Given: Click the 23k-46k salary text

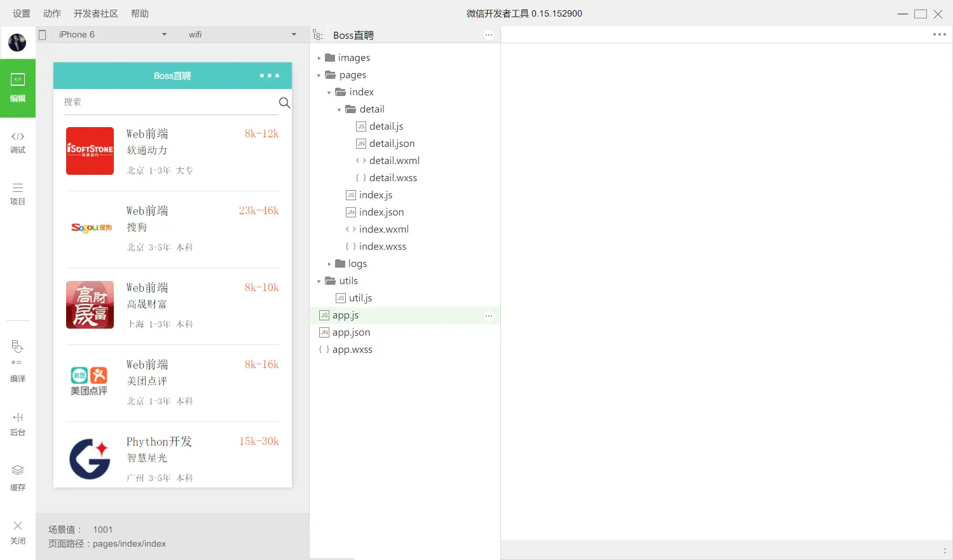Looking at the screenshot, I should tap(259, 210).
